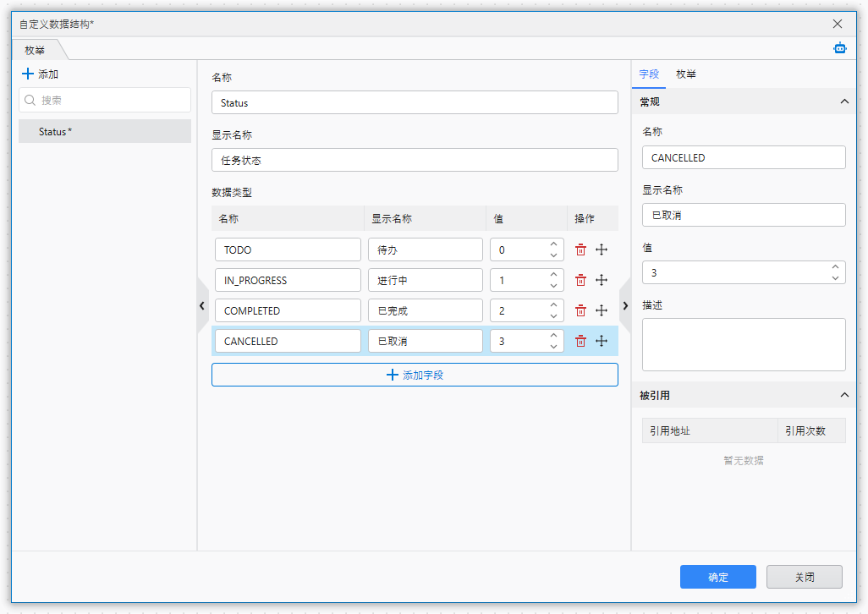Viewport: 868px width, 614px height.
Task: Click the move handle on the IN_PROGRESS row
Action: (602, 280)
